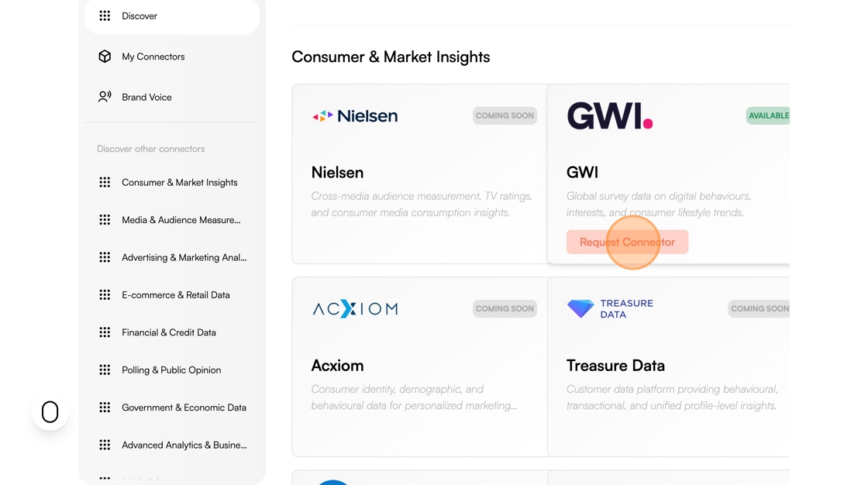Click the grid icon beside Polling & Public Opinion
The image size is (868, 485).
tap(105, 370)
